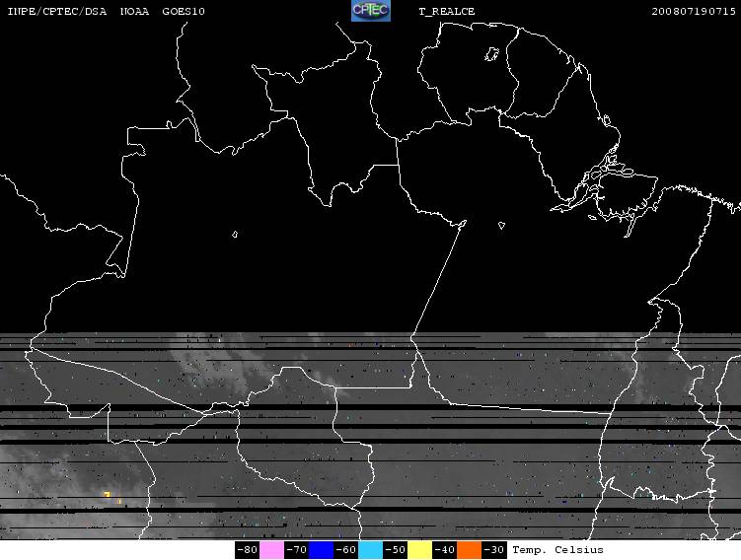The width and height of the screenshot is (741, 560).
Task: Click the -40 legend value
Action: [444, 550]
